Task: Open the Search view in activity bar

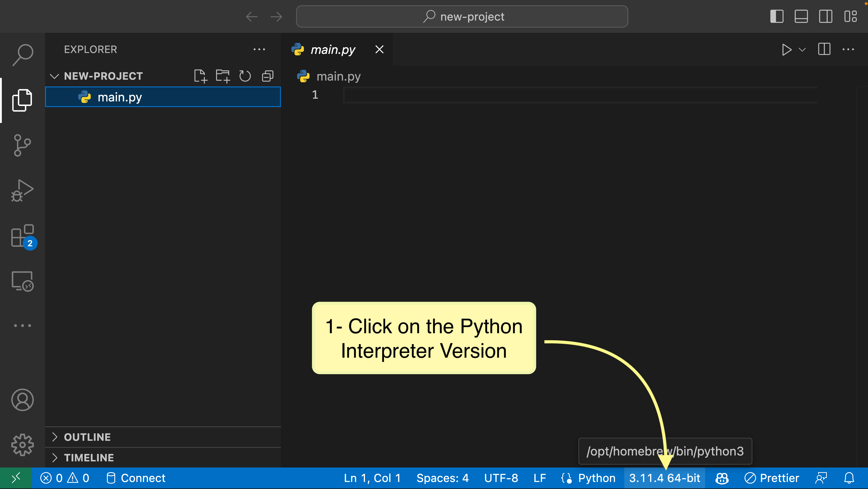Action: pos(23,55)
